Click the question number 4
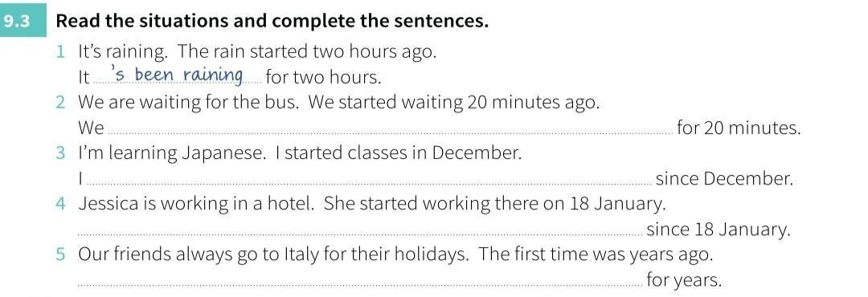 61,205
